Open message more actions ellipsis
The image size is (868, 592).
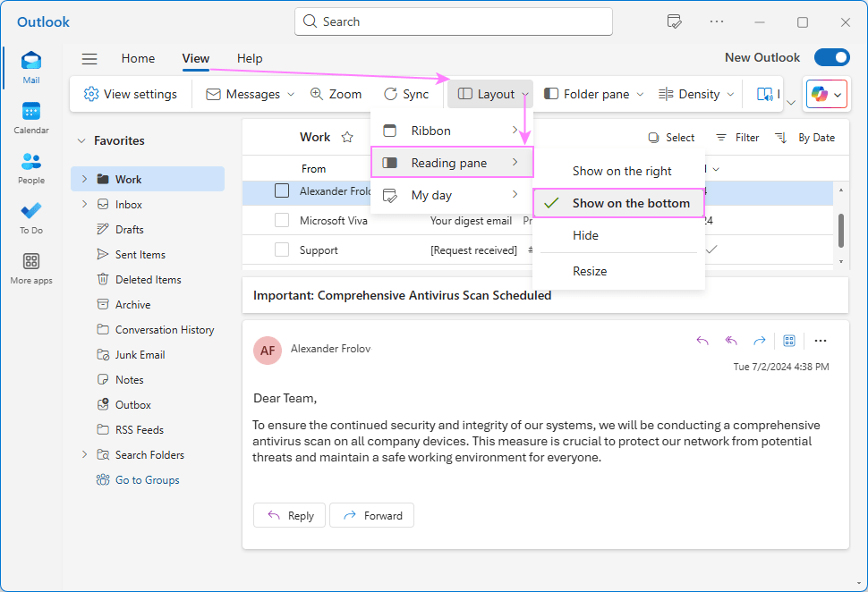pyautogui.click(x=821, y=341)
